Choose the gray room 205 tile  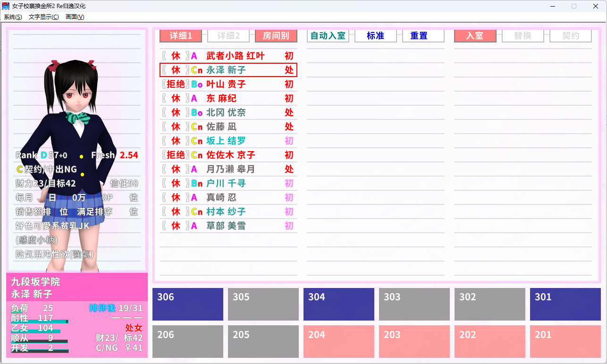coord(263,341)
